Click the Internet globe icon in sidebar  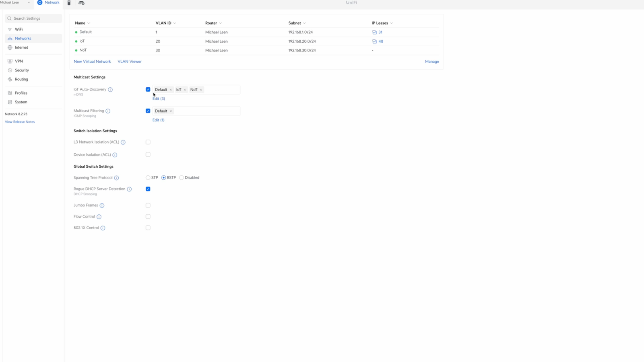10,47
